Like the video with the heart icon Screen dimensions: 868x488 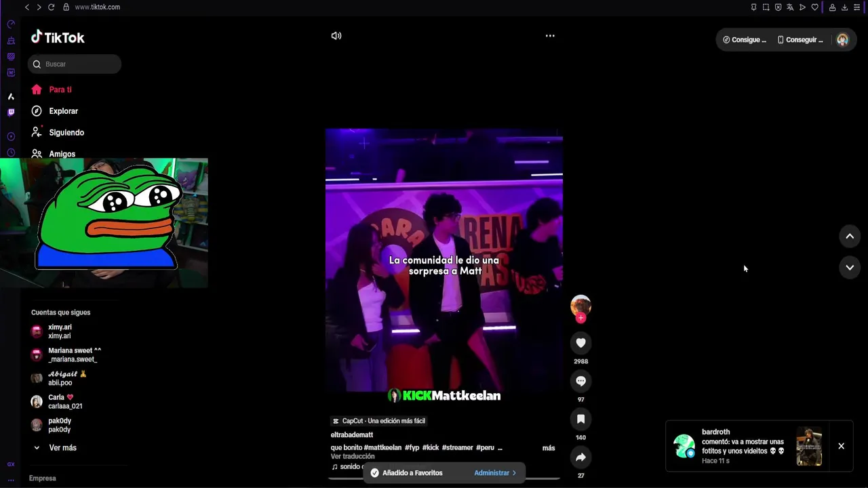coord(580,343)
